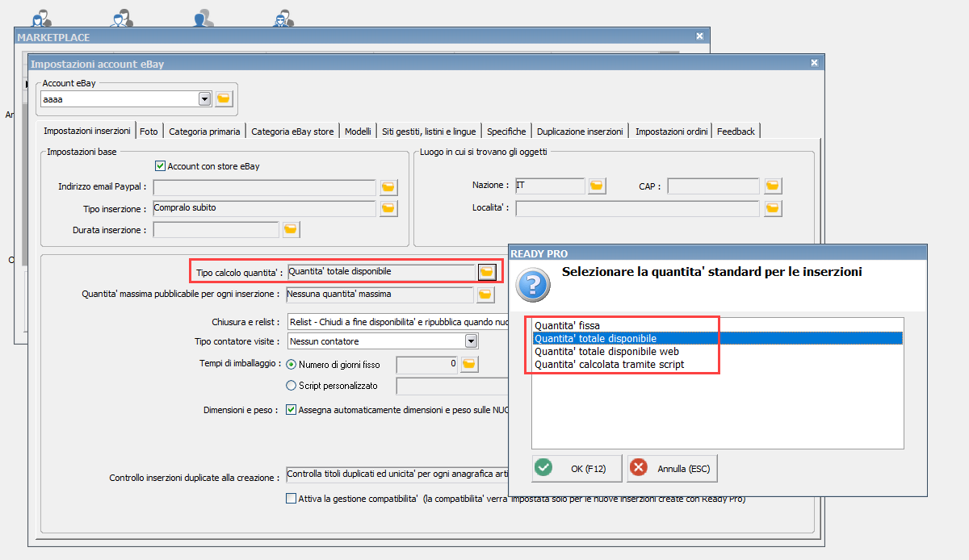Expand Tipo contatore visite dropdown

click(x=472, y=341)
